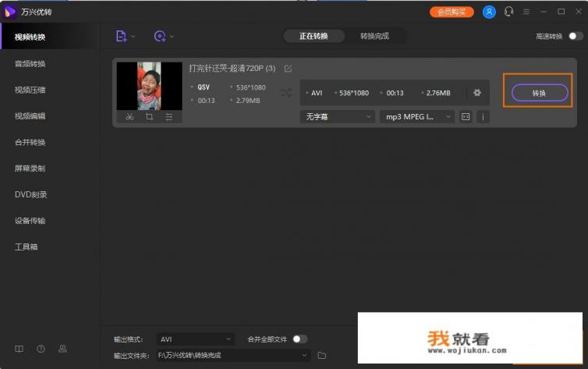This screenshot has height=369, width=588.
Task: Switch to the 转换完成 tab
Action: coord(374,36)
